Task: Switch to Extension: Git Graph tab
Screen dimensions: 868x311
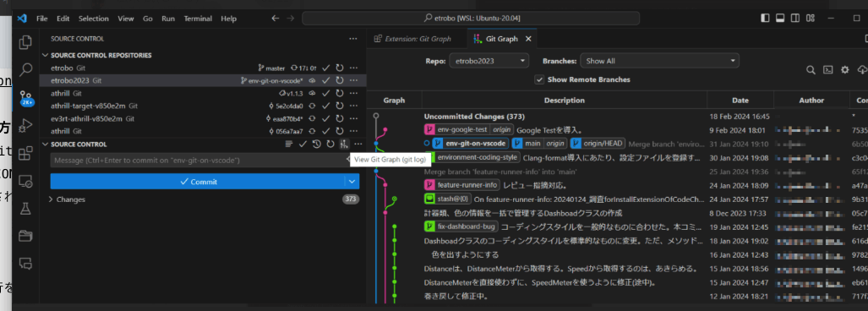Action: [x=413, y=39]
